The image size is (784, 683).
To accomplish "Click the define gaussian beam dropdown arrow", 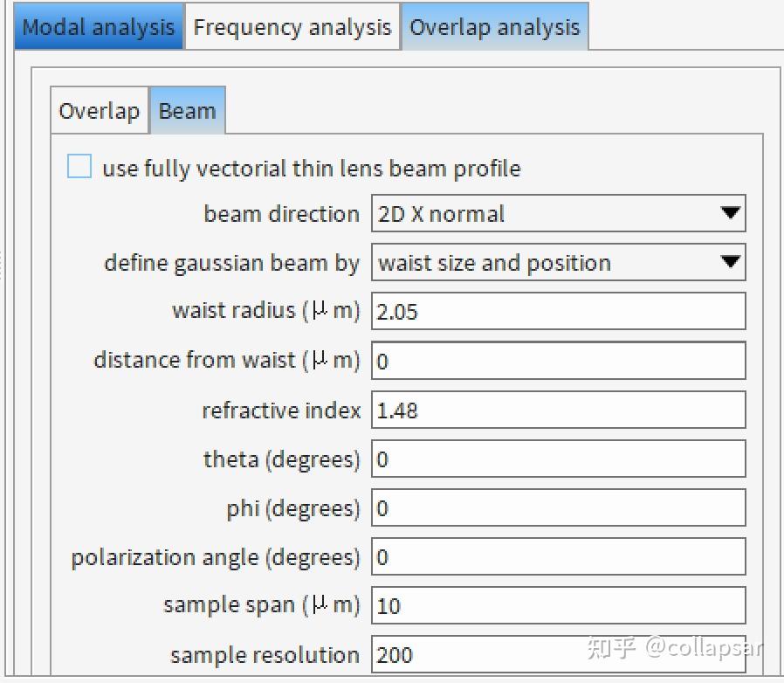I will pyautogui.click(x=732, y=262).
